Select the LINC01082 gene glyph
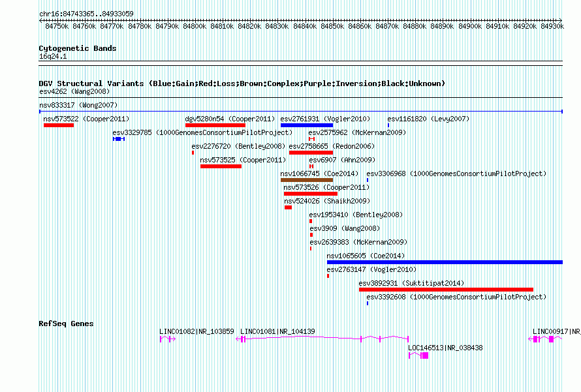The image size is (581, 392). pos(168,339)
